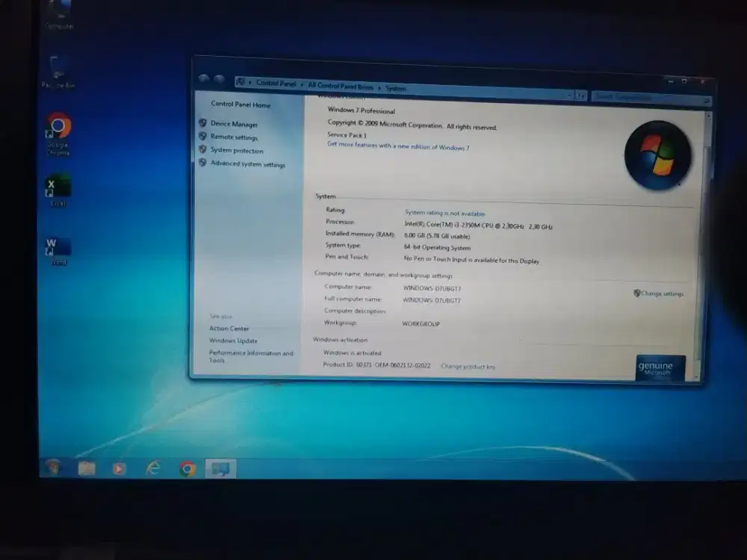Click the shield icon beside System protection
This screenshot has height=560, width=747.
click(x=203, y=149)
